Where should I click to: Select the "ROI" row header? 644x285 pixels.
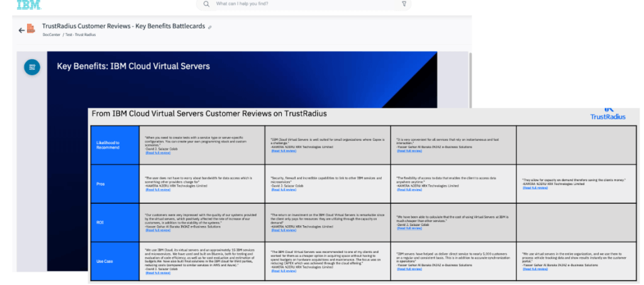coord(115,223)
